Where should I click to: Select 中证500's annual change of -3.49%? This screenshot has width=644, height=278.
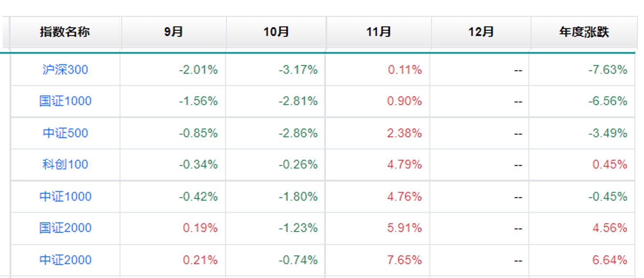[x=608, y=133]
